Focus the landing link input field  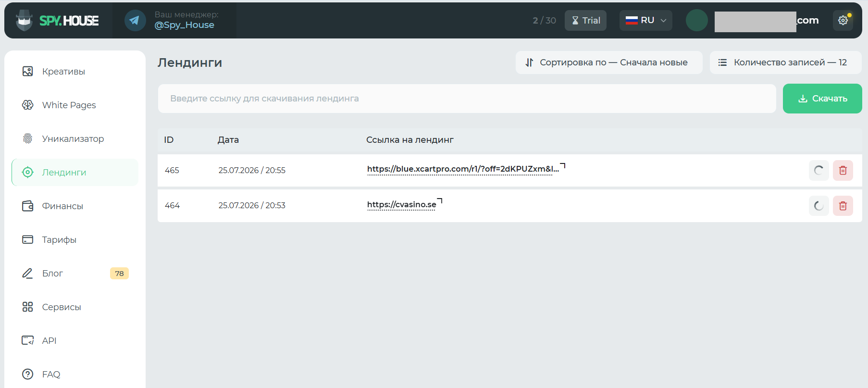(x=467, y=99)
